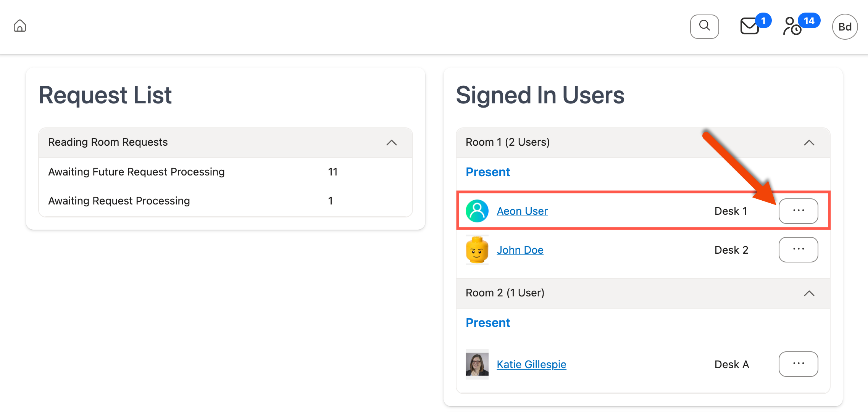Open the Aeon User profile link
The width and height of the screenshot is (868, 412).
pyautogui.click(x=522, y=211)
